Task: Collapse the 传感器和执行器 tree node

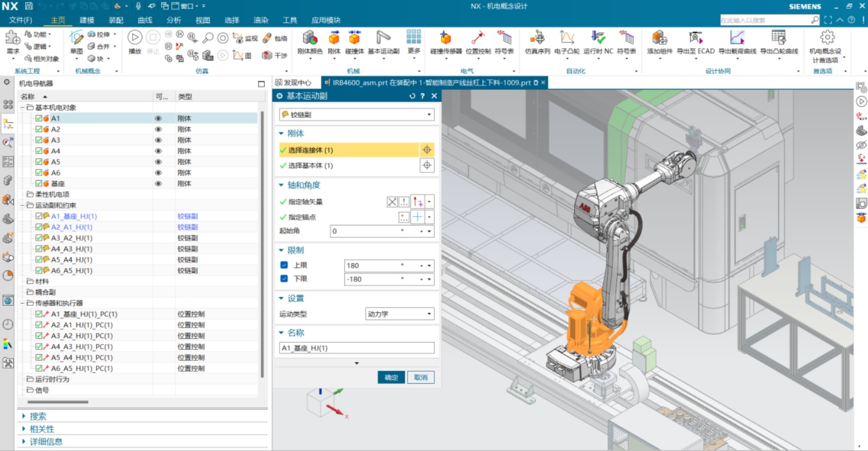Action: coord(22,303)
